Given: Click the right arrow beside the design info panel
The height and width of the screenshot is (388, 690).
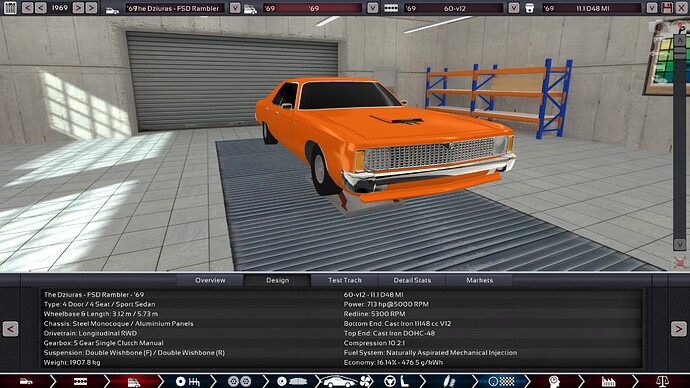Looking at the screenshot, I should [679, 329].
